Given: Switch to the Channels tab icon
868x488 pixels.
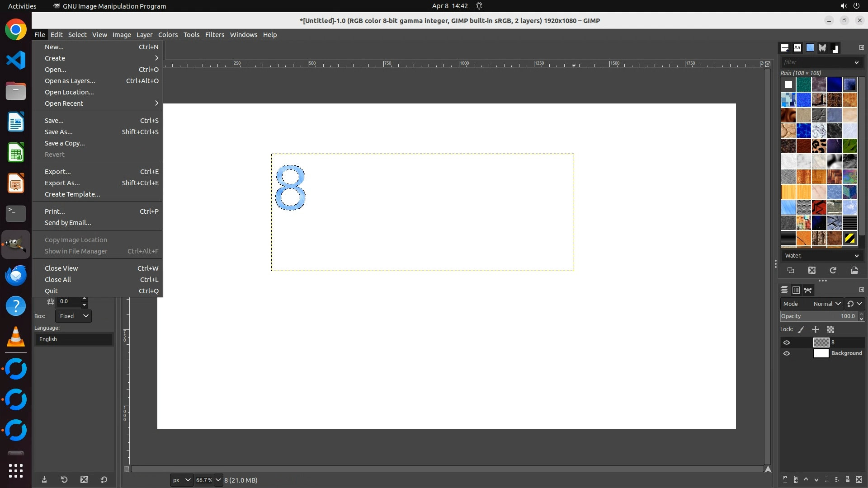Looking at the screenshot, I should coord(796,290).
